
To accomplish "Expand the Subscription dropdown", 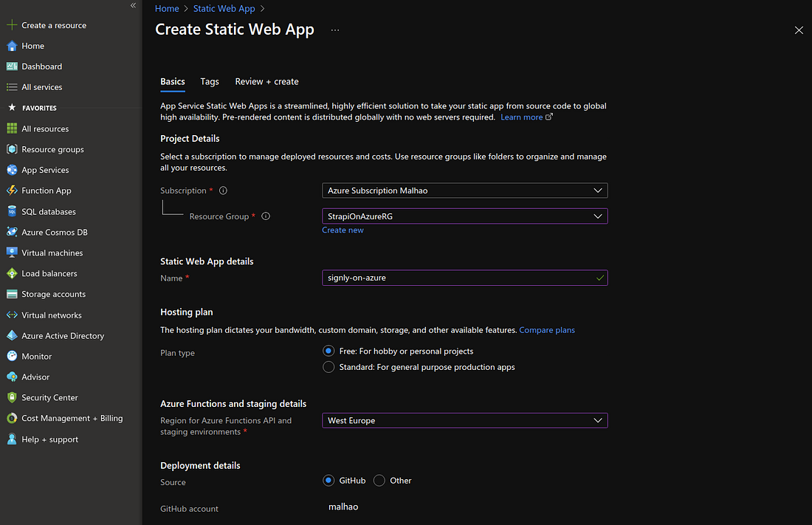I will pos(464,191).
